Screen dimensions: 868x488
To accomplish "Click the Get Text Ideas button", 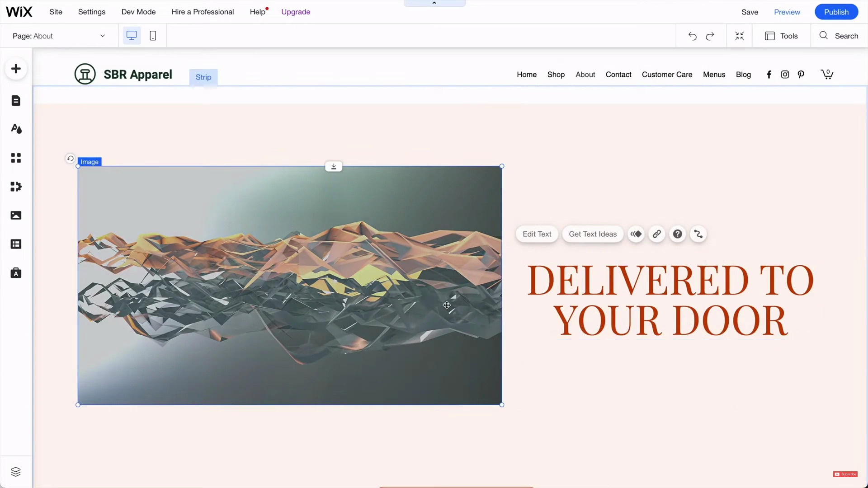I will pyautogui.click(x=592, y=234).
